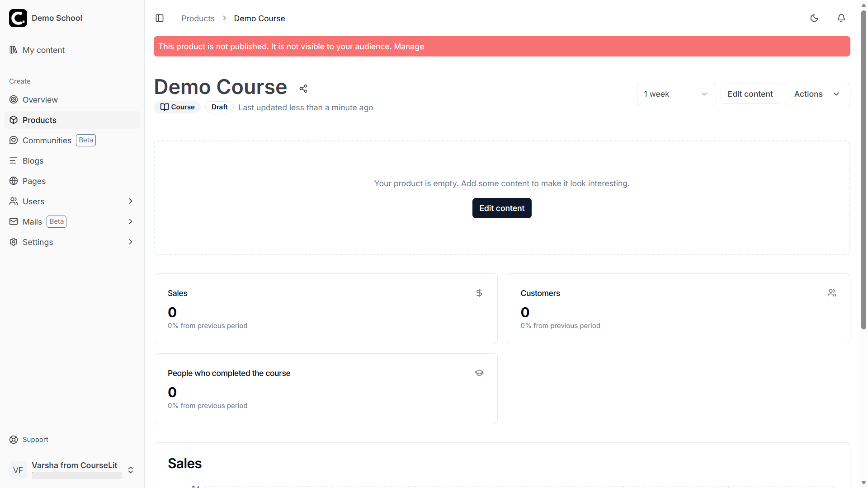Go to Communities in sidebar

pyautogui.click(x=47, y=141)
